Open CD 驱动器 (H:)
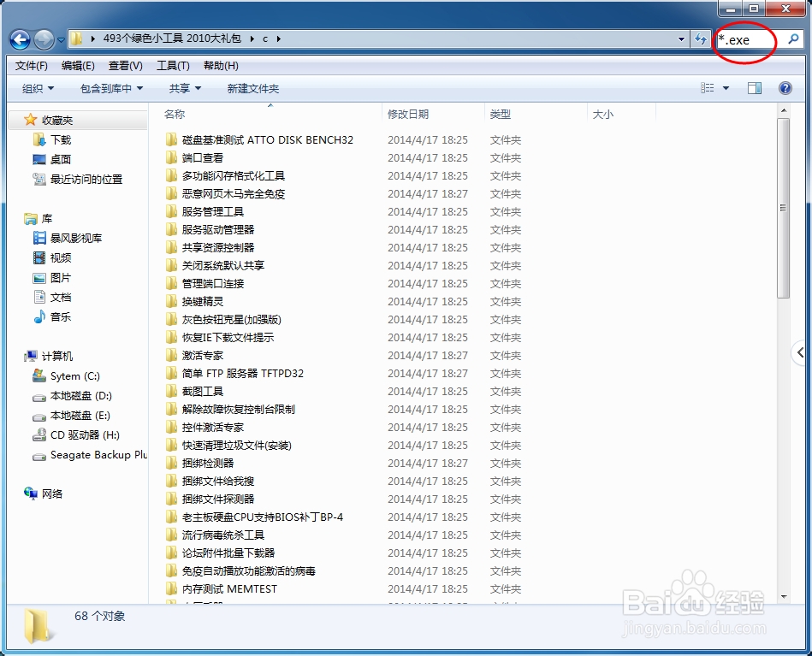The image size is (812, 656). click(85, 435)
